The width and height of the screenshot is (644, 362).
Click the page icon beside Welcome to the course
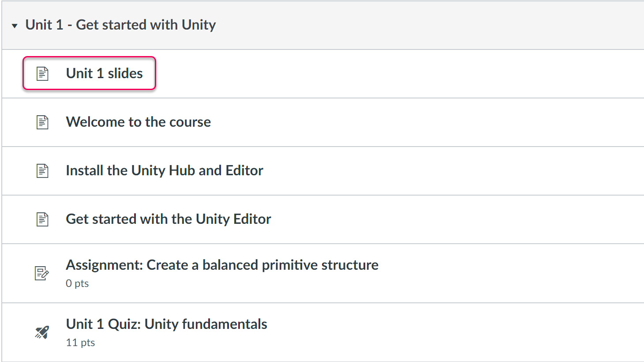click(x=42, y=122)
